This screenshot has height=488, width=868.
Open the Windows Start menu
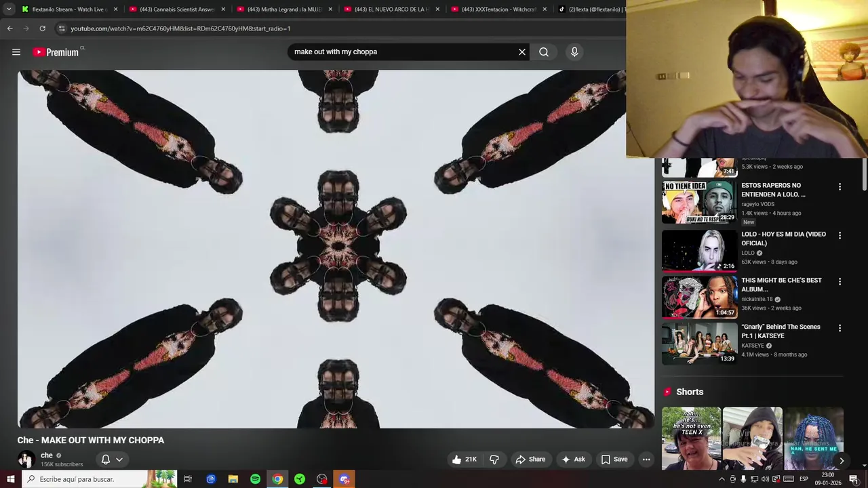pyautogui.click(x=10, y=479)
